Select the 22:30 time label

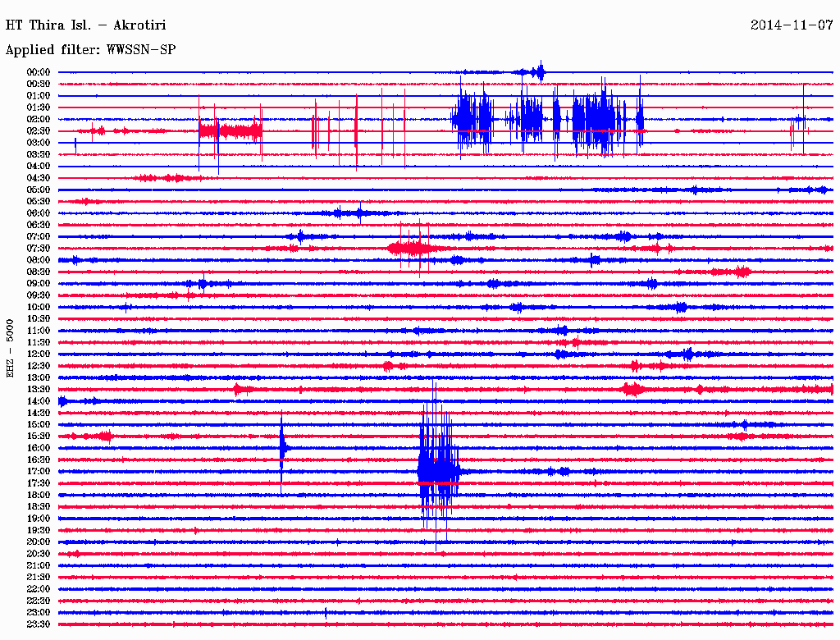[x=39, y=601]
